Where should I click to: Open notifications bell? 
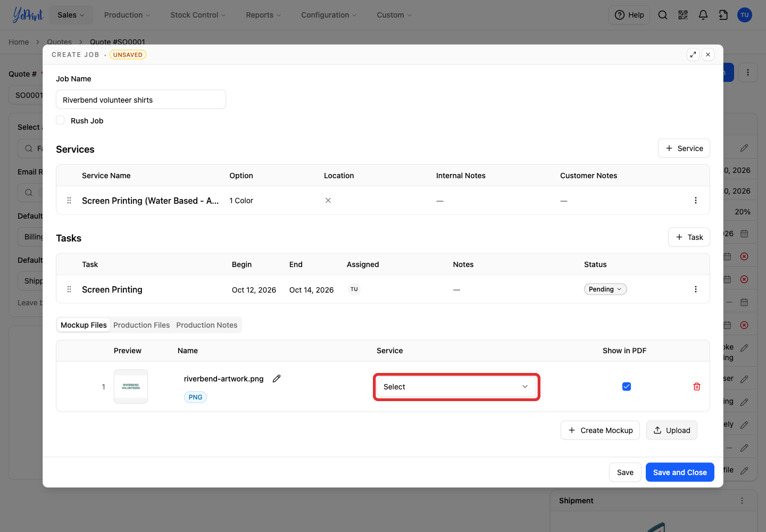point(703,15)
